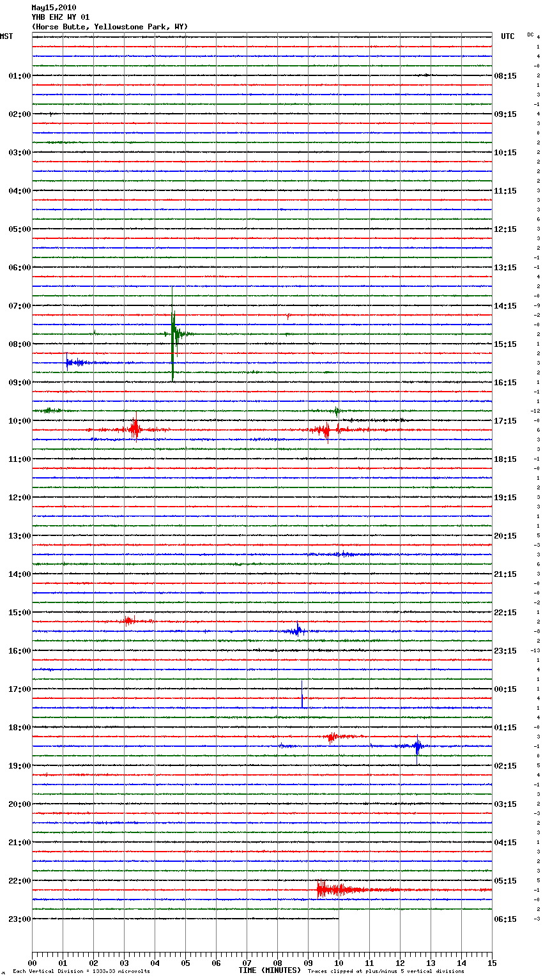Click the 17:15 UTC time label
543x980 pixels.
tap(505, 421)
